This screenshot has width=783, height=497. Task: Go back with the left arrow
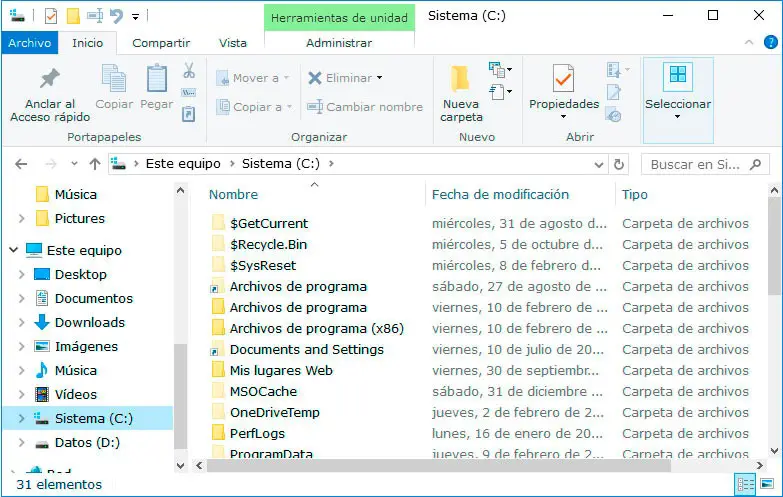pyautogui.click(x=21, y=164)
